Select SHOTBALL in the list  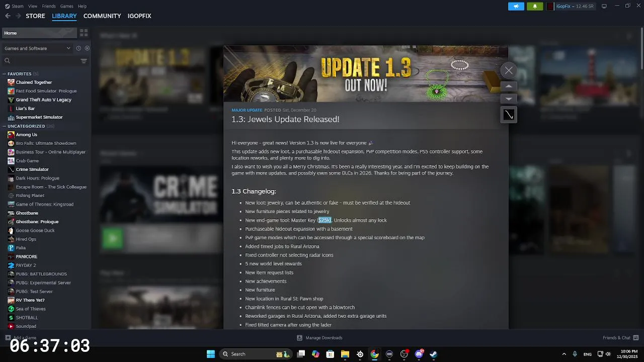point(27,318)
